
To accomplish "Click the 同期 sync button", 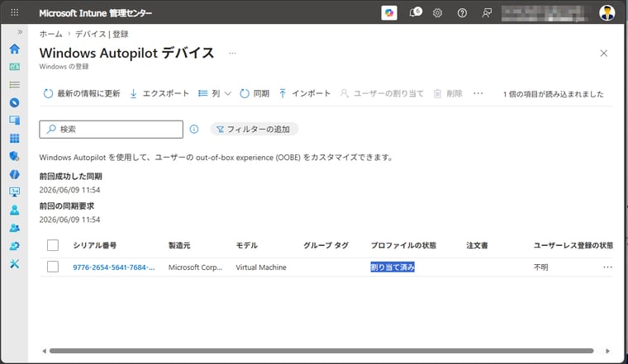I will 255,93.
